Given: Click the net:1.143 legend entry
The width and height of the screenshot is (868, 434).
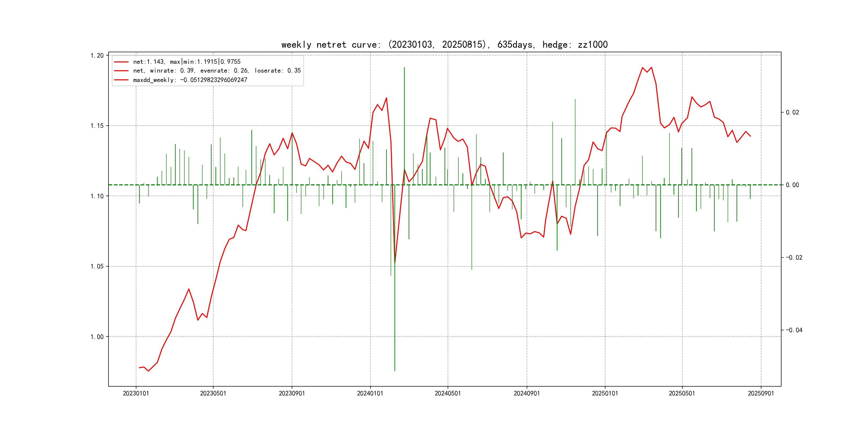Looking at the screenshot, I should [x=187, y=62].
